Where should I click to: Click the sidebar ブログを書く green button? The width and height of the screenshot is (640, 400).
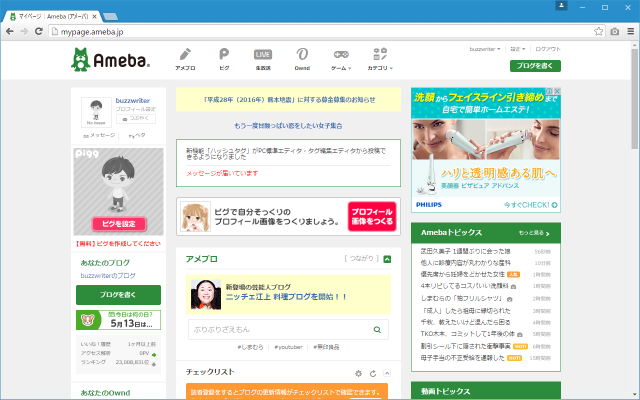pyautogui.click(x=118, y=295)
